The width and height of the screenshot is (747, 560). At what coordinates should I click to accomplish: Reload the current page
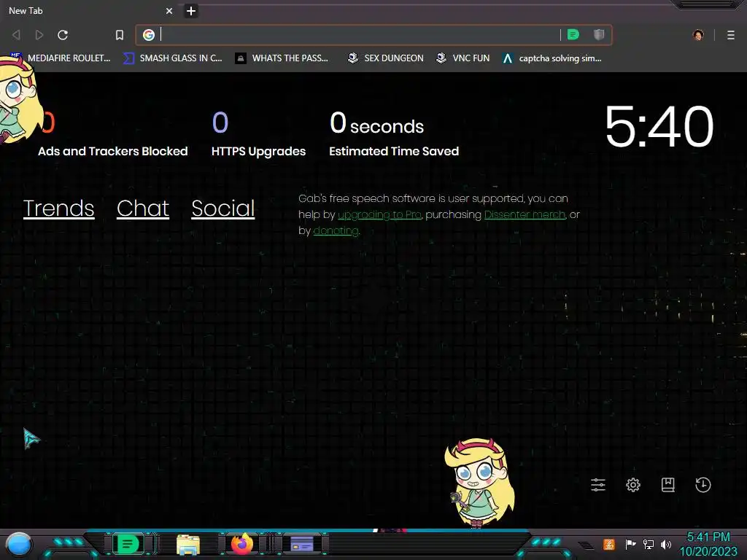63,35
